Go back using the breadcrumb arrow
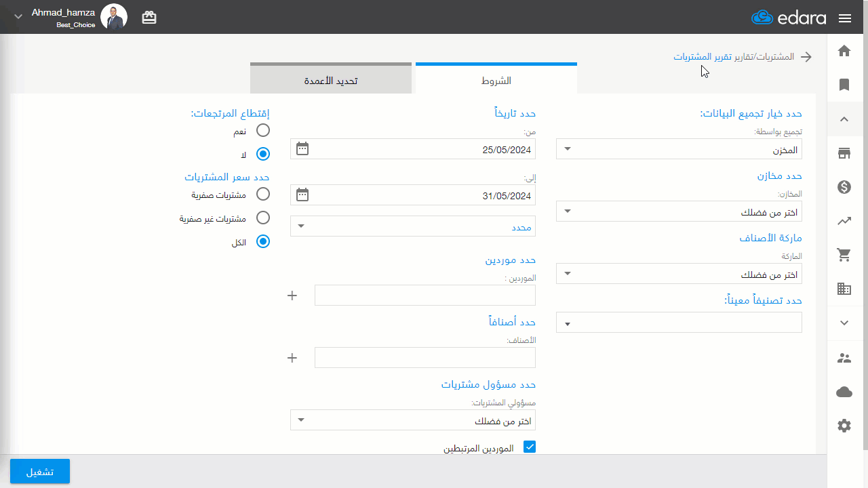 coord(806,57)
